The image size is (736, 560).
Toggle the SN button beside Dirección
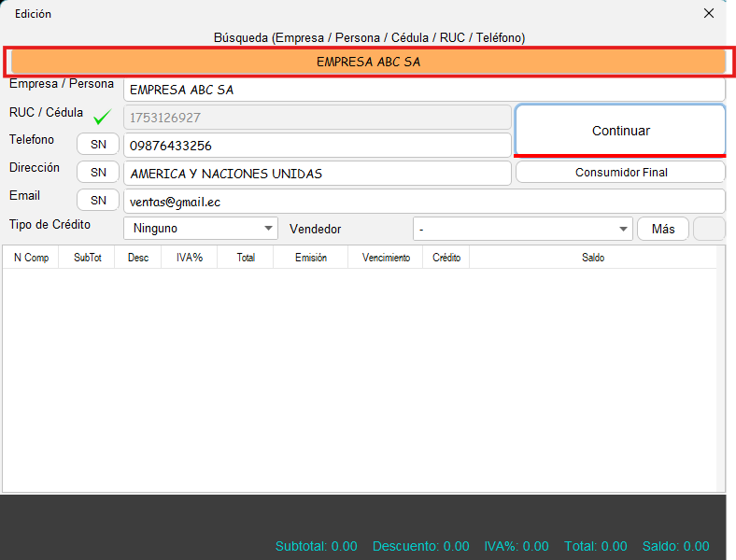[x=98, y=173]
